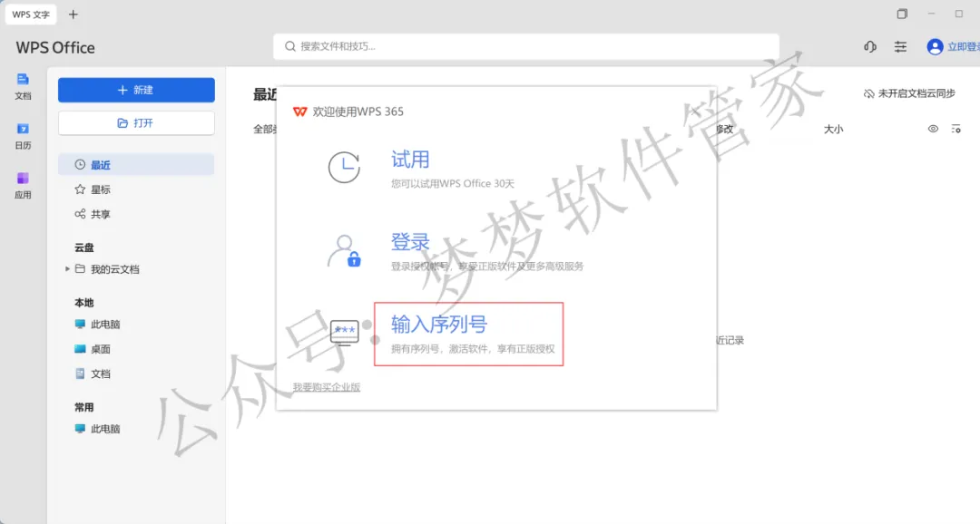Viewport: 980px width, 524px height.
Task: Open the 我要购买企业版 link
Action: click(x=327, y=387)
